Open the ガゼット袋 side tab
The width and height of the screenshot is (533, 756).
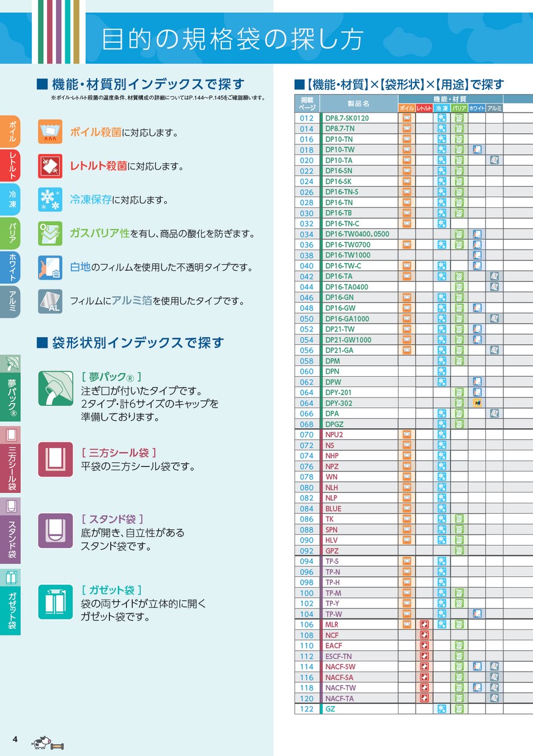10,602
